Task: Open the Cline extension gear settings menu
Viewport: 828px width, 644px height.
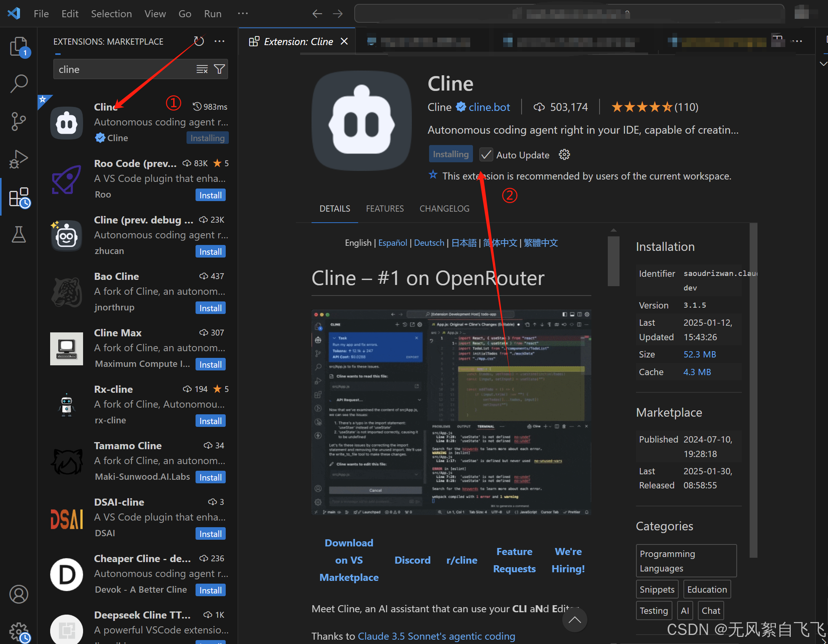Action: click(x=564, y=155)
